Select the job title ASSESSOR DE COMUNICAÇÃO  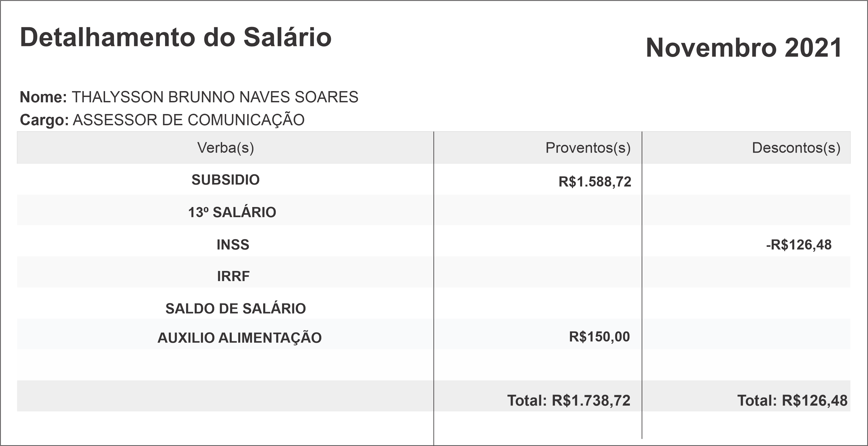(189, 120)
